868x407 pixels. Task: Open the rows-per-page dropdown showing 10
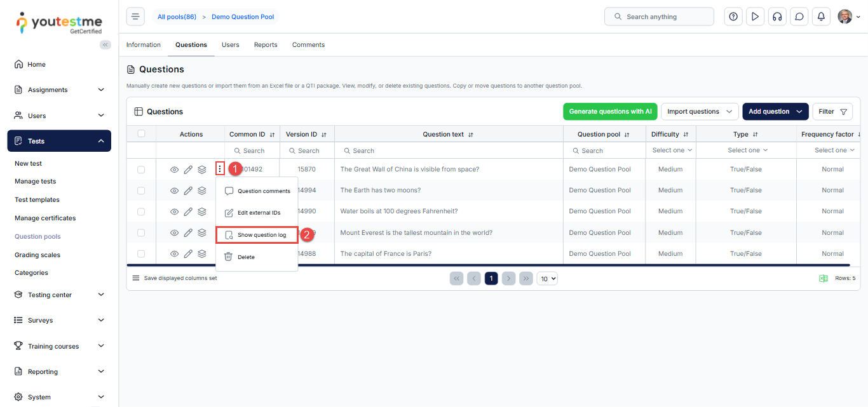547,278
